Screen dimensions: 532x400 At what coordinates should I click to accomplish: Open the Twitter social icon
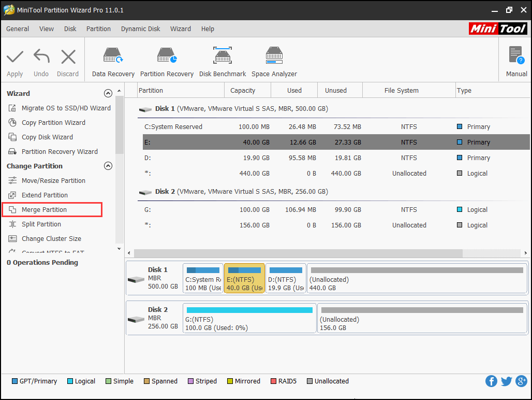506,381
